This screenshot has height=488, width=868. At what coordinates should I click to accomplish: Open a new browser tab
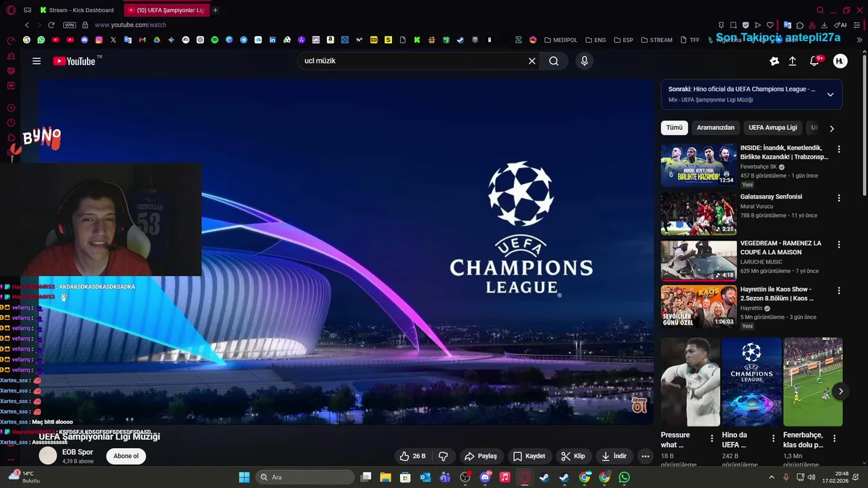[x=216, y=10]
